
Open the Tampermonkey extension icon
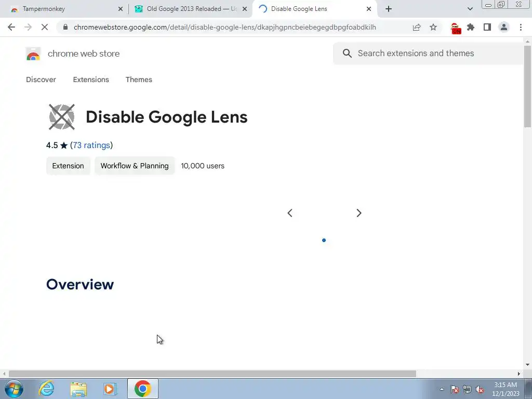tap(456, 28)
